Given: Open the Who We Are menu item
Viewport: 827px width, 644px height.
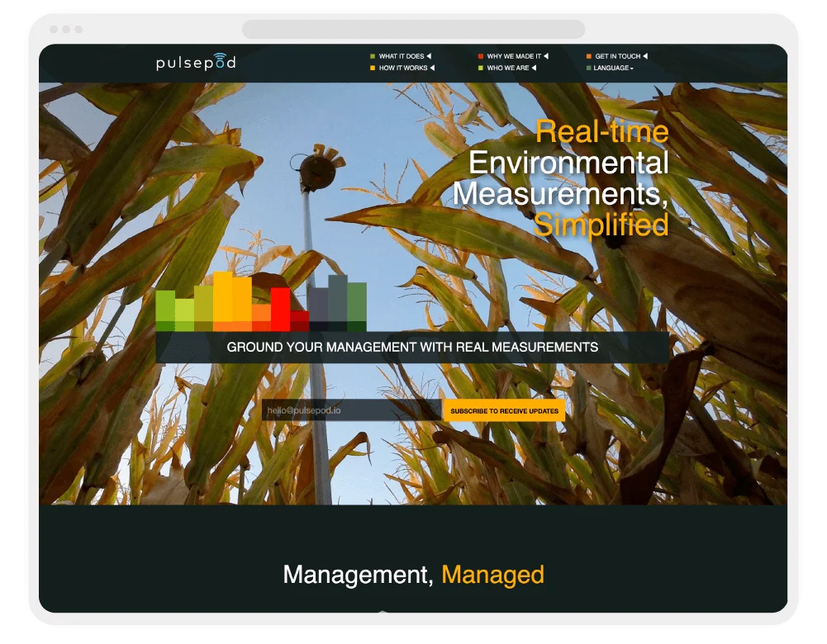Looking at the screenshot, I should coord(508,68).
